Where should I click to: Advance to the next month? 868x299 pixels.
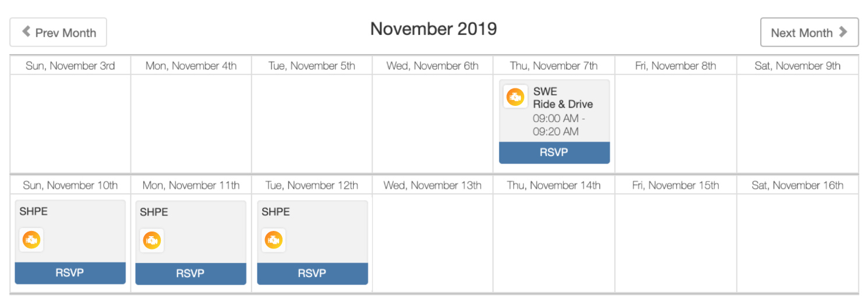[809, 32]
